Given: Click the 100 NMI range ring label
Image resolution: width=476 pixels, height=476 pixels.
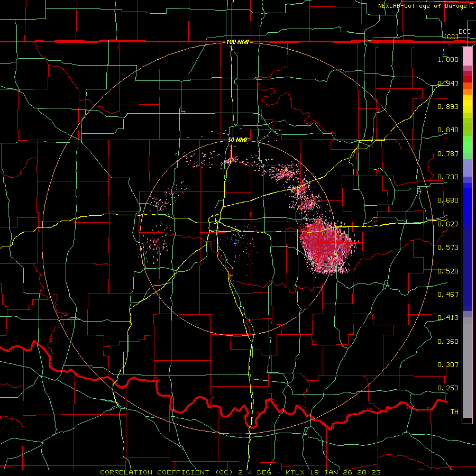Looking at the screenshot, I should [x=237, y=42].
